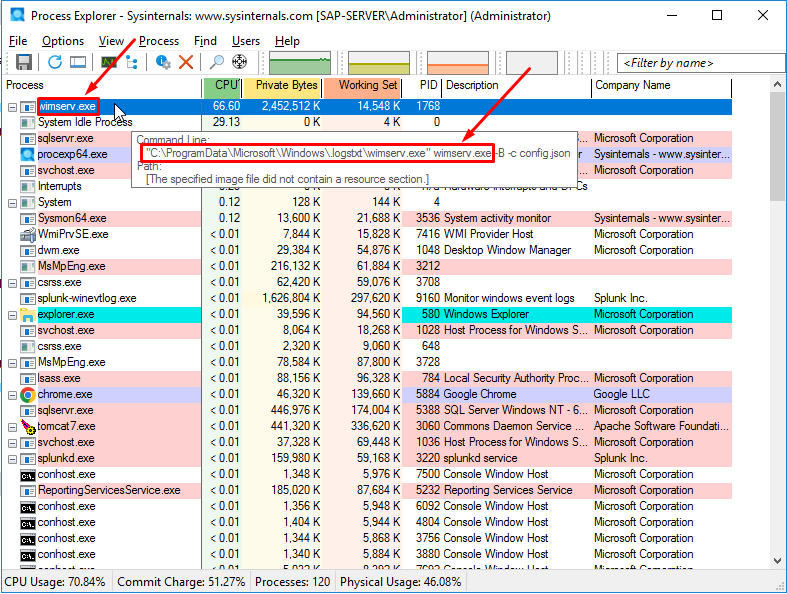Click the ReportingServicesService.exe process icon
This screenshot has height=594, width=787.
click(28, 491)
